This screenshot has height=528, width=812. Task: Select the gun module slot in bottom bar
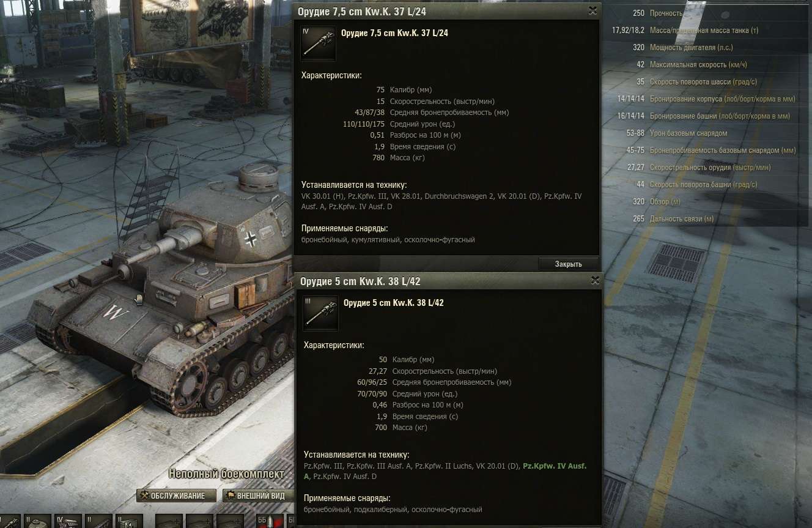[10, 521]
